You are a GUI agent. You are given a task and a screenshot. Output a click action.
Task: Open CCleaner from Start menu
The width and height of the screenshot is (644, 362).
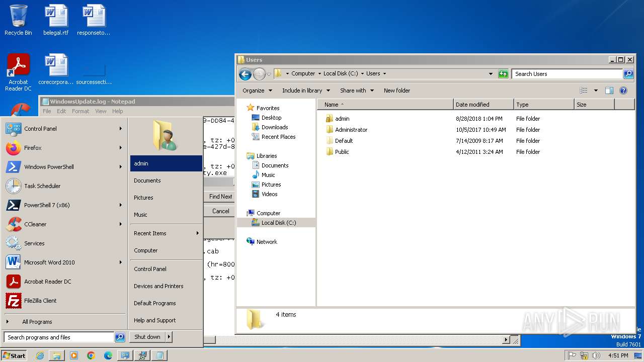click(x=63, y=224)
